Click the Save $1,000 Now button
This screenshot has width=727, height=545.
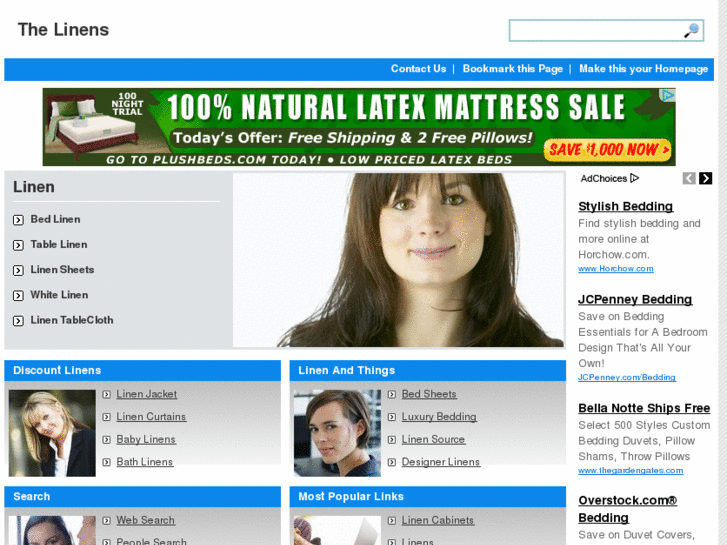pyautogui.click(x=607, y=150)
